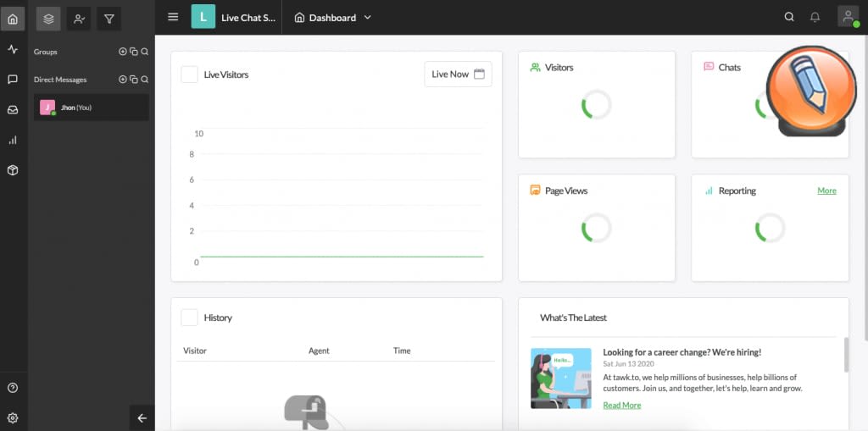
Task: Click the Agent column header
Action: (x=319, y=351)
